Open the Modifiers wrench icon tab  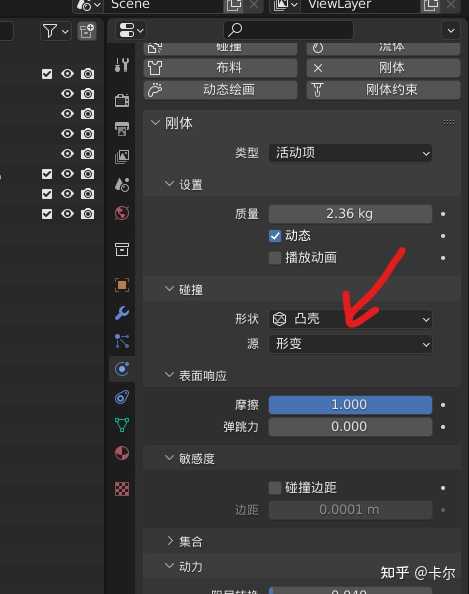click(x=122, y=313)
